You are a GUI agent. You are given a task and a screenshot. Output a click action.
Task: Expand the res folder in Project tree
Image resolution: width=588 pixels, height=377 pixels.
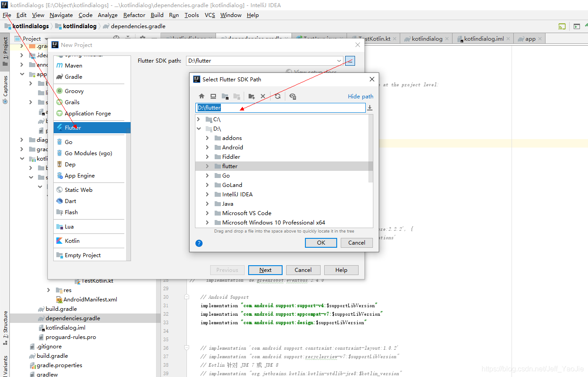tap(48, 290)
